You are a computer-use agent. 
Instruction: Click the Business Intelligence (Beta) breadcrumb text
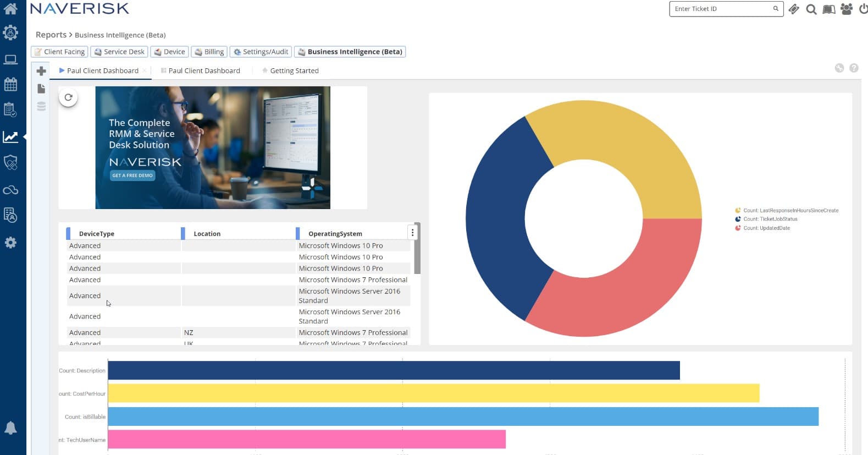(x=120, y=35)
